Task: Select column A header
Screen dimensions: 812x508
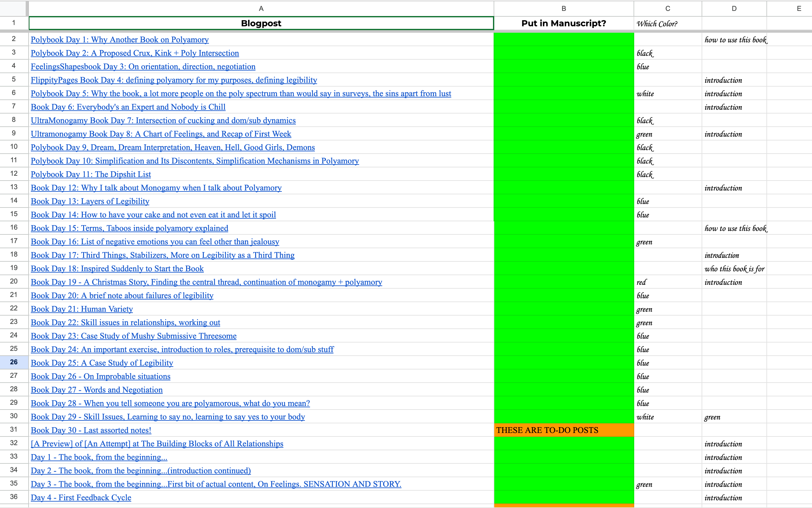Action: [x=261, y=8]
